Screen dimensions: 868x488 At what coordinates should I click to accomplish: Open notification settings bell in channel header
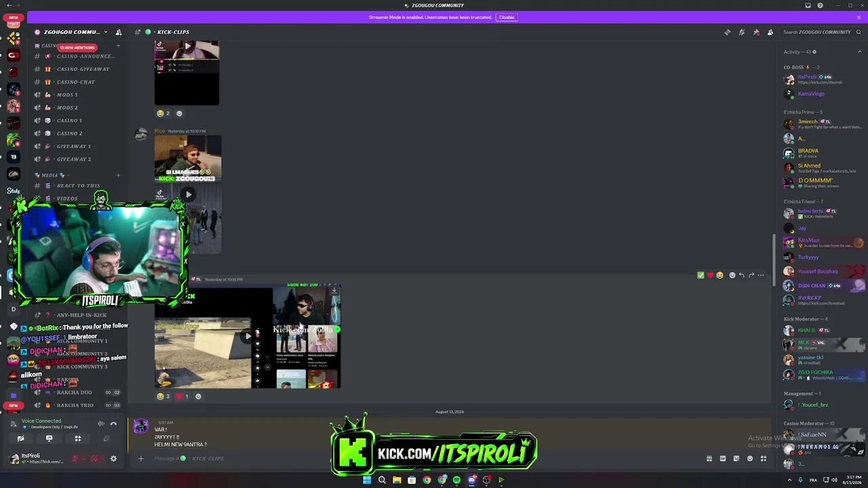(742, 32)
